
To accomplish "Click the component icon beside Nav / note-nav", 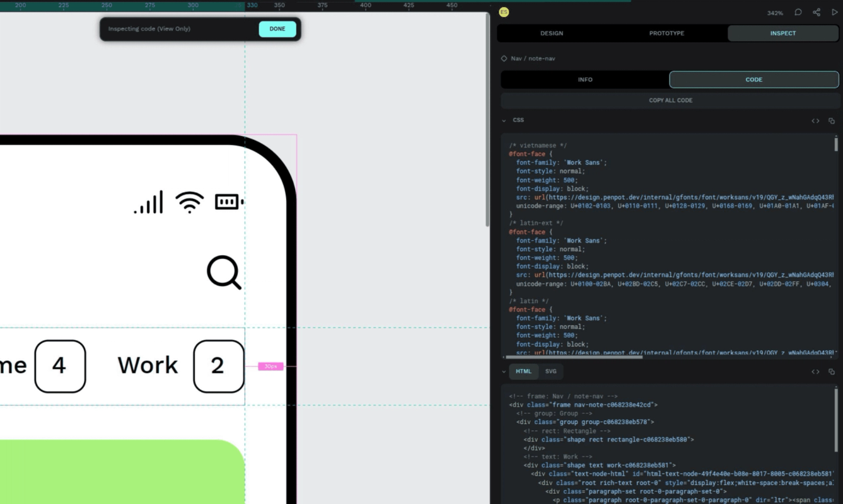I will click(x=504, y=59).
